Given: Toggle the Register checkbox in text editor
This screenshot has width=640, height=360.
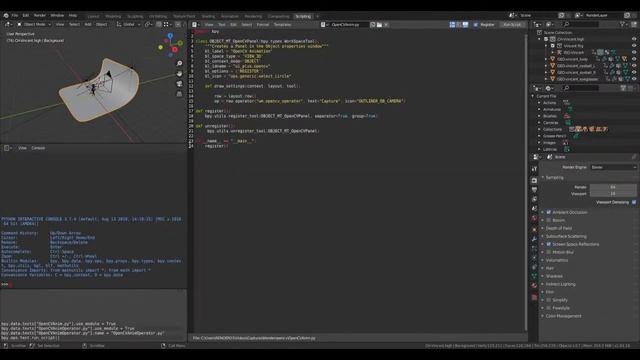Looking at the screenshot, I should pyautogui.click(x=476, y=24).
